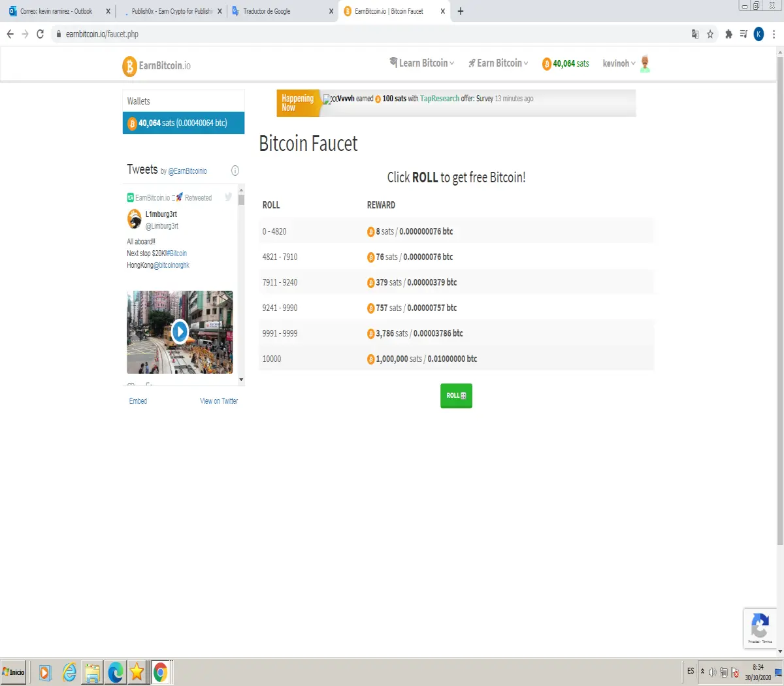Click the browser forward arrow

coord(25,34)
